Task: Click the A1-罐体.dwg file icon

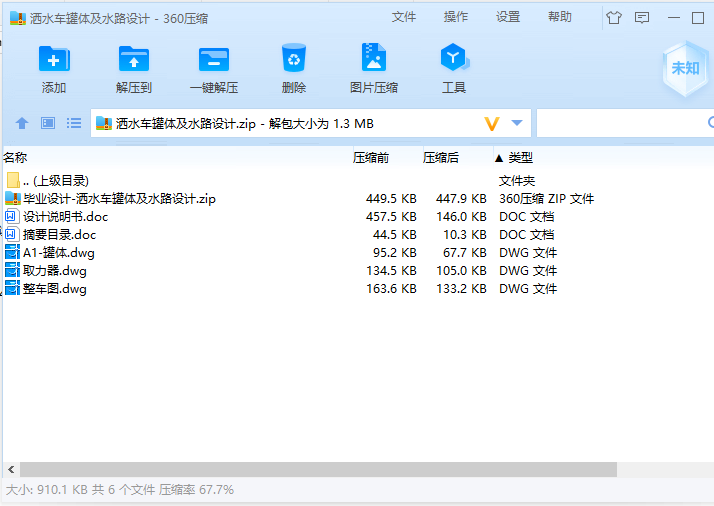Action: [12, 252]
